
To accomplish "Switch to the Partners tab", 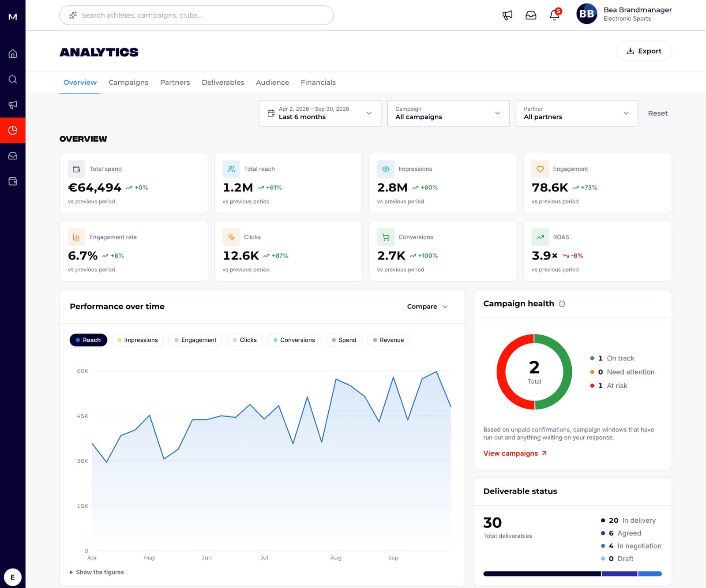I will (175, 82).
